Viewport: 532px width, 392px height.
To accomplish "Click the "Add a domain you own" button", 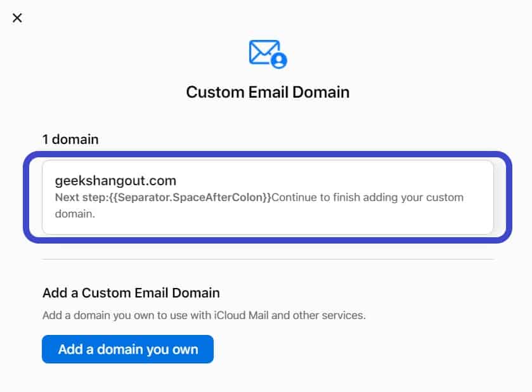I will point(127,350).
